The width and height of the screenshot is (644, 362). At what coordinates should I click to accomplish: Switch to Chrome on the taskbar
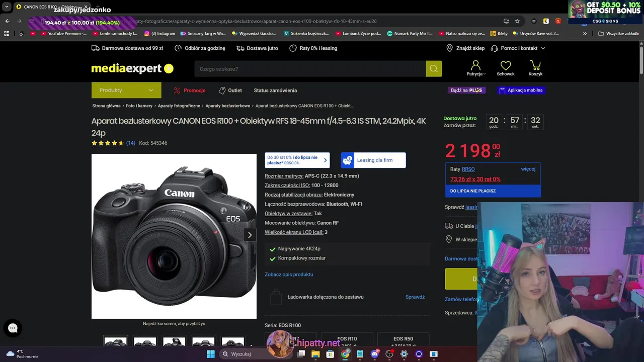(345, 354)
